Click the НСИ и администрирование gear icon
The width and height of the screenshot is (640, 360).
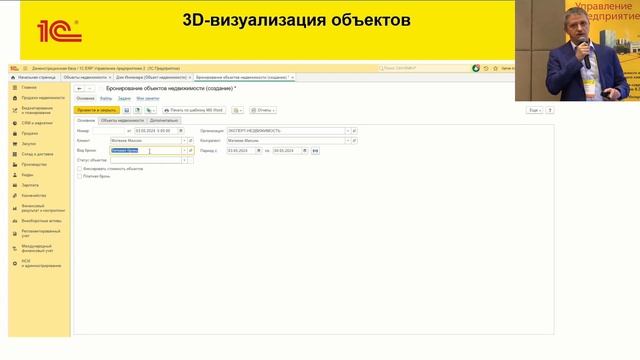(x=15, y=263)
